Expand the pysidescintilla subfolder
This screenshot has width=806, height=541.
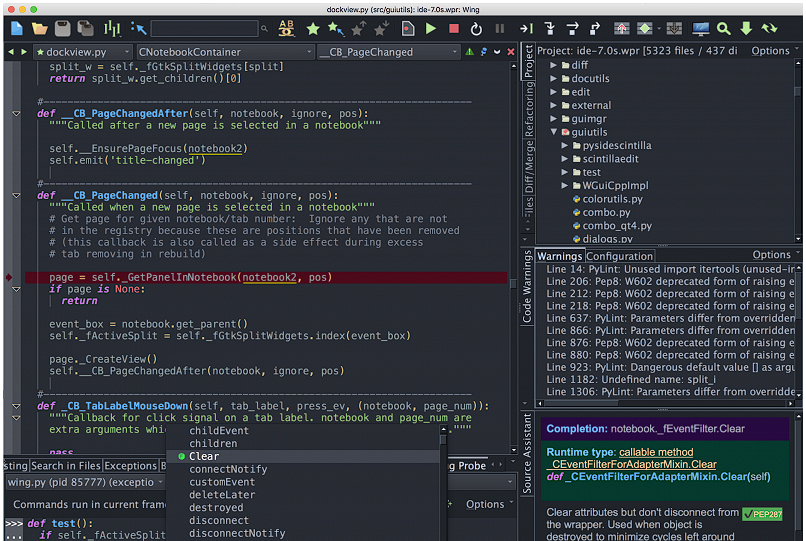coord(564,146)
